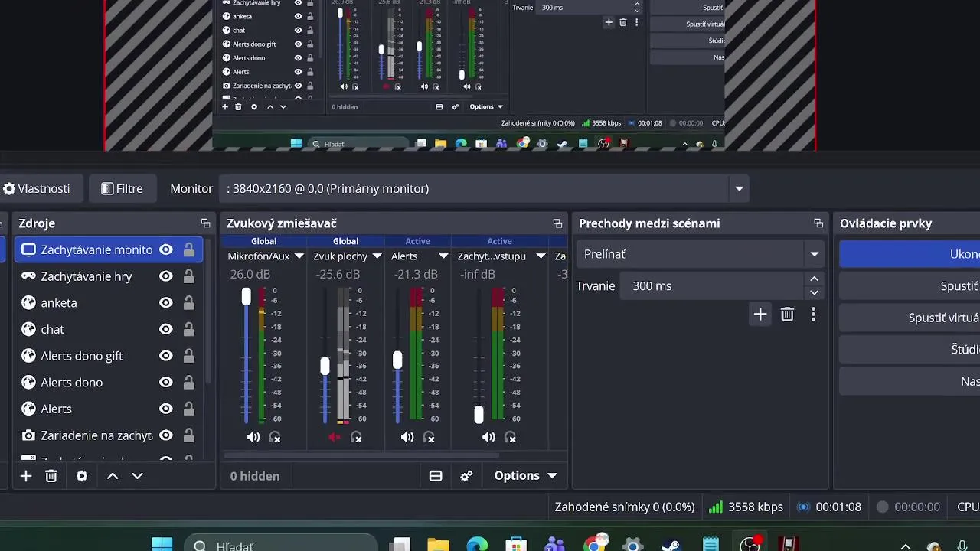Viewport: 980px width, 551px height.
Task: Open transition three-dots menu
Action: pos(813,314)
